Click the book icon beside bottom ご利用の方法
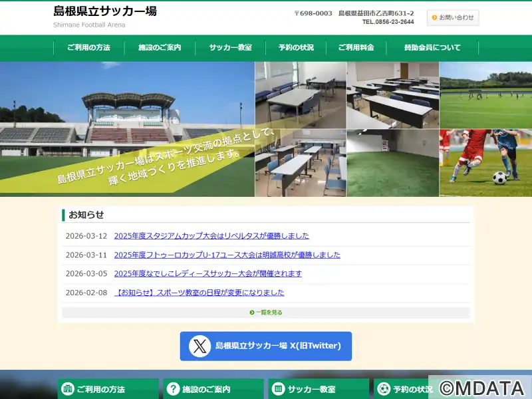 tap(67, 389)
